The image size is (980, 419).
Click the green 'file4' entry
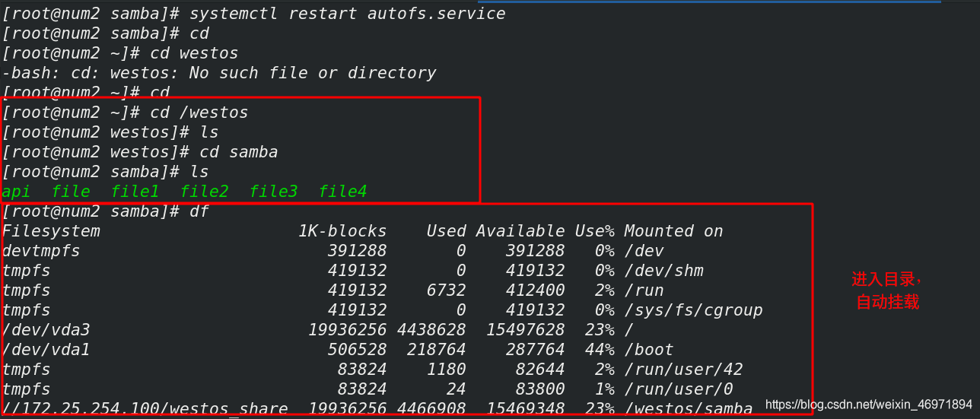[342, 192]
